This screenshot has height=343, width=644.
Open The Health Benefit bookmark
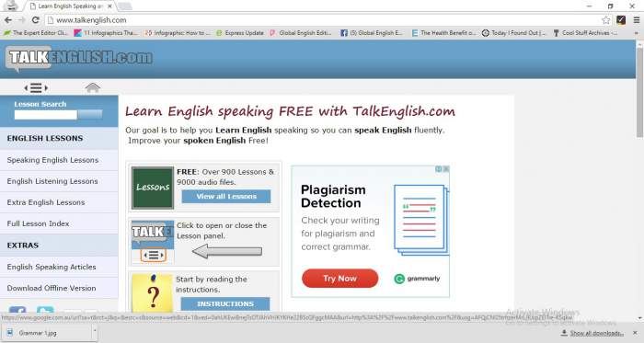point(443,33)
